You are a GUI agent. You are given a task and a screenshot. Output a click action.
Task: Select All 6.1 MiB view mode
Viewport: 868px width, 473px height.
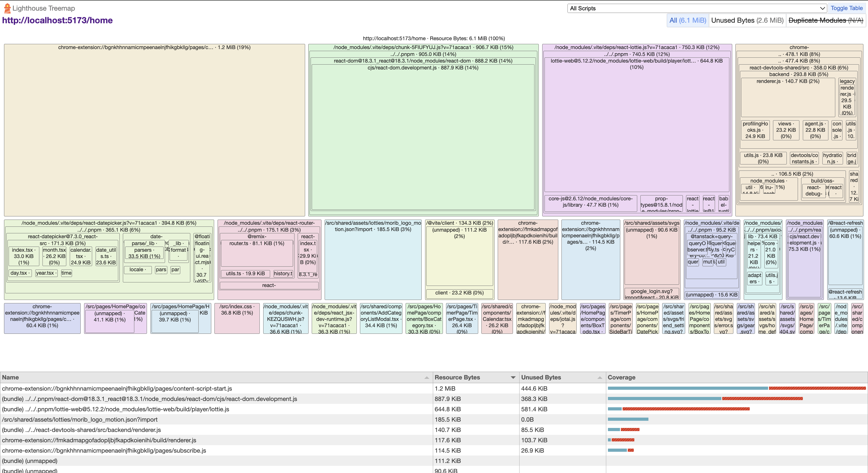point(687,21)
